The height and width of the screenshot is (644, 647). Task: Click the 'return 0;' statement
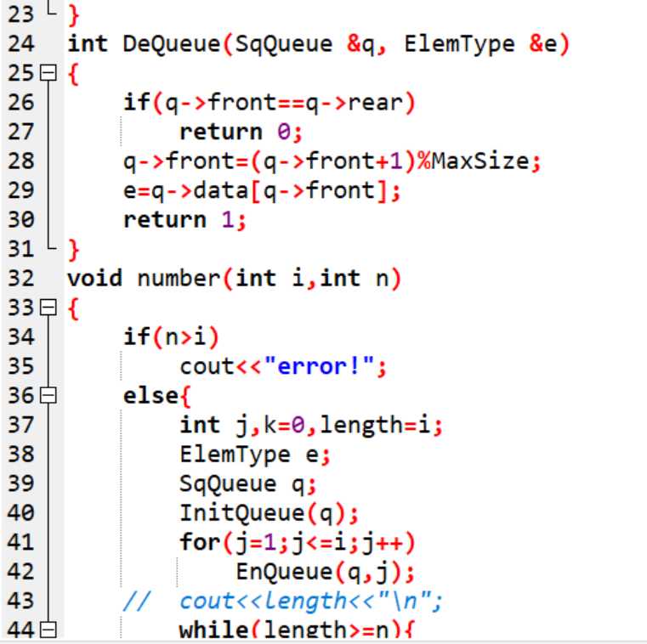[x=241, y=133]
